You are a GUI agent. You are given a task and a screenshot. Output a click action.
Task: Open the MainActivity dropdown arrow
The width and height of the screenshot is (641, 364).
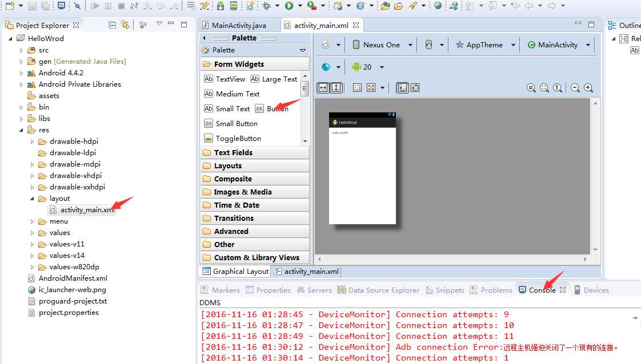(x=588, y=45)
